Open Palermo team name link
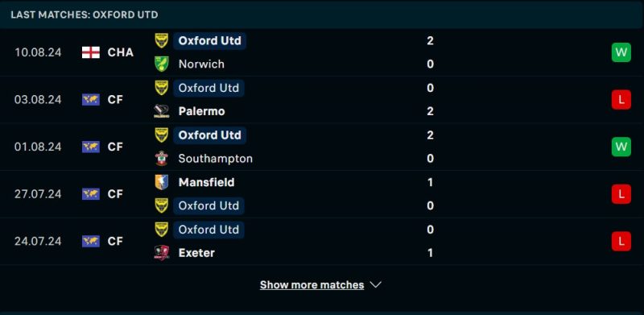644x315 pixels. (x=202, y=111)
